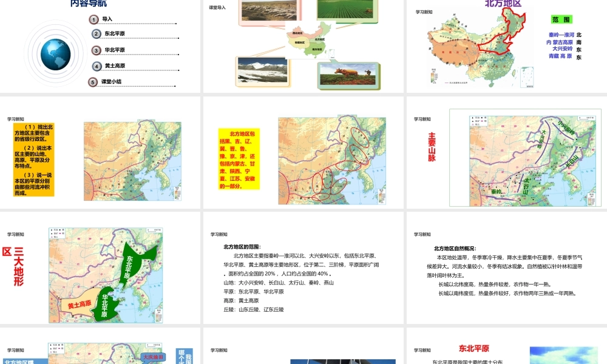
Task: Select the 东北平原 navigation entry
Action: [115, 33]
